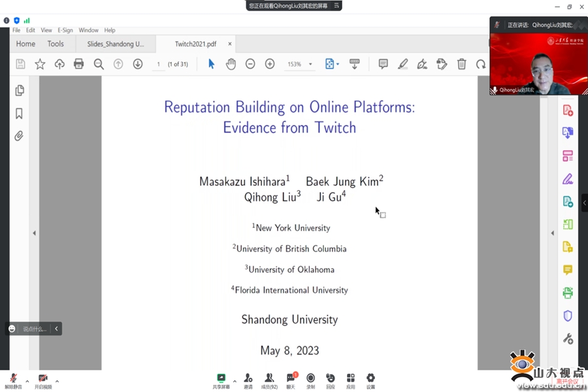Switch to the Slides_Shandong tab
Image resolution: width=588 pixels, height=392 pixels.
pyautogui.click(x=116, y=44)
